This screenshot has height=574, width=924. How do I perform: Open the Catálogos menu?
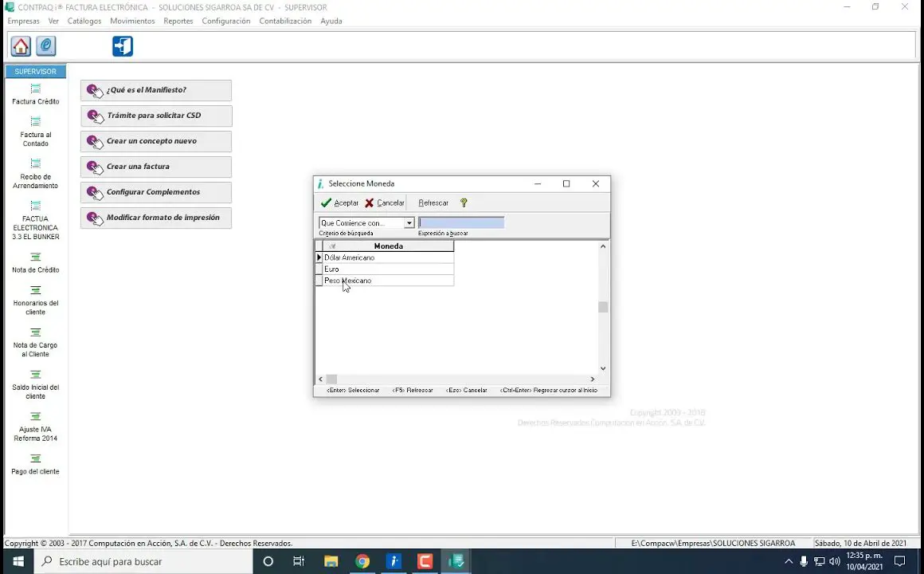(x=84, y=22)
